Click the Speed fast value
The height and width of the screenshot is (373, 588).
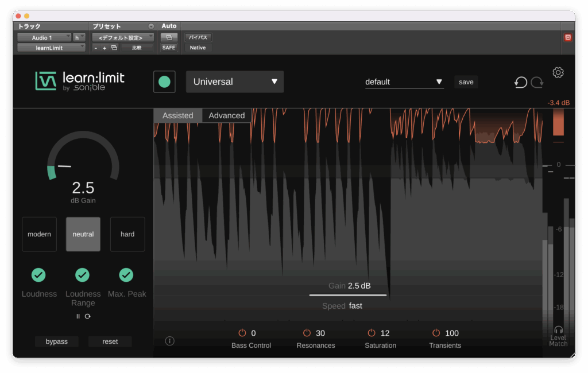(x=355, y=306)
